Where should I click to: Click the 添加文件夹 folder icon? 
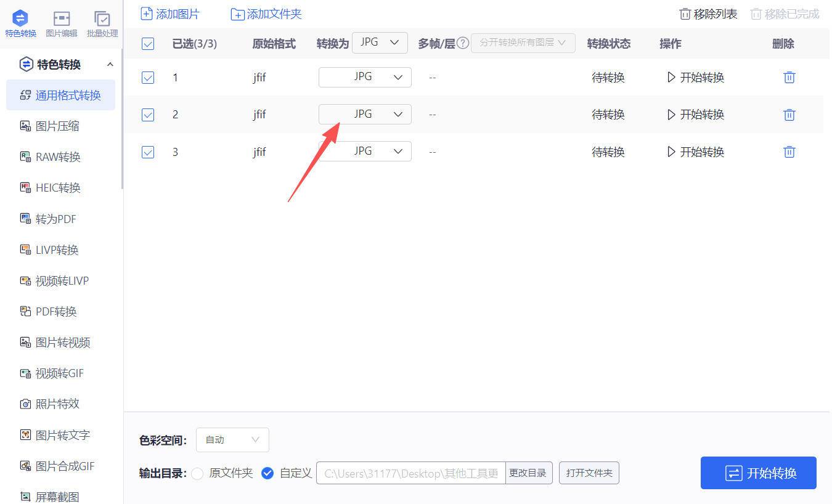(x=237, y=14)
